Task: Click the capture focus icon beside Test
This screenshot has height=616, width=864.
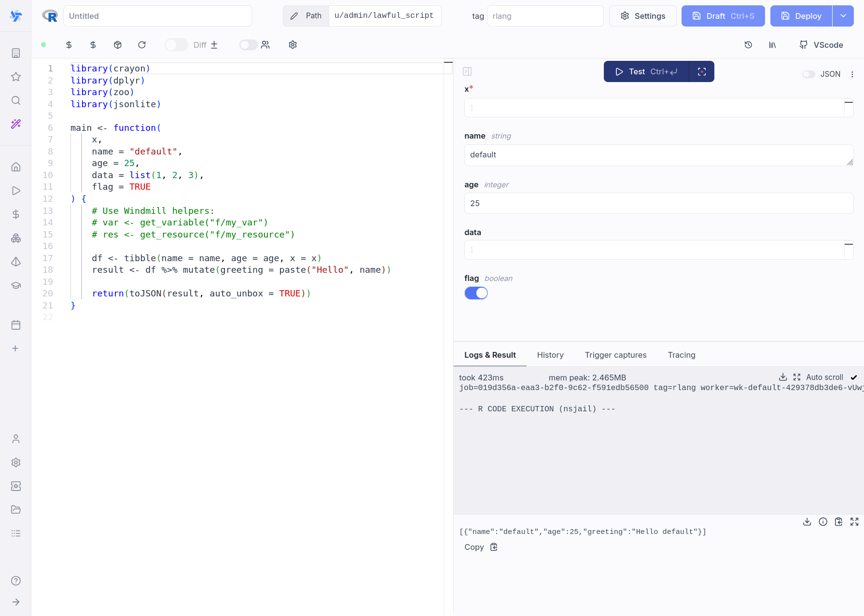Action: coord(702,71)
